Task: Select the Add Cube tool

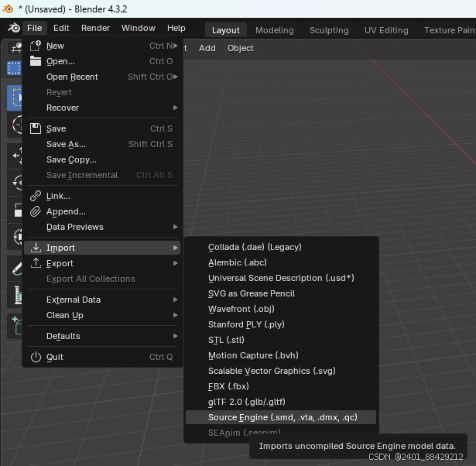Action: (15, 326)
